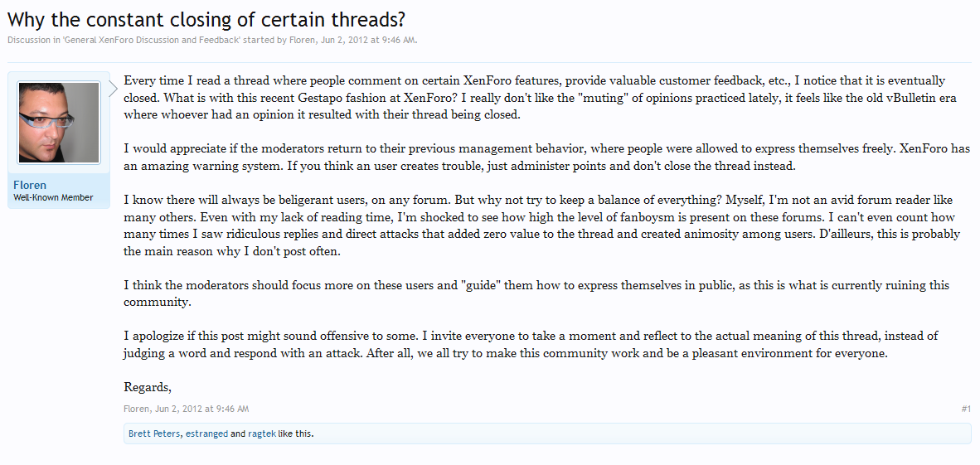Open Floren's username below the avatar
980x465 pixels.
[x=30, y=185]
